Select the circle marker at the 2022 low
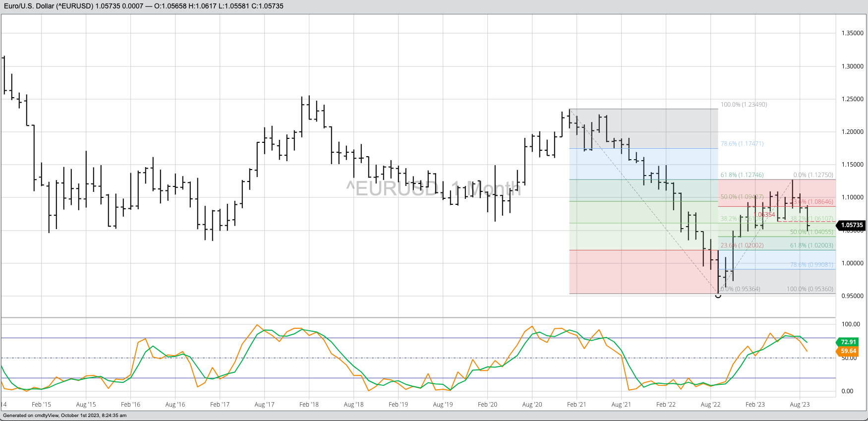The width and height of the screenshot is (868, 421). tap(718, 296)
